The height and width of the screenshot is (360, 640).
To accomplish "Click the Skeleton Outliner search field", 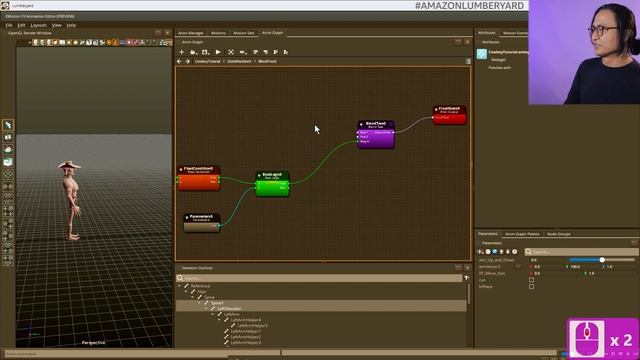I will (x=319, y=278).
